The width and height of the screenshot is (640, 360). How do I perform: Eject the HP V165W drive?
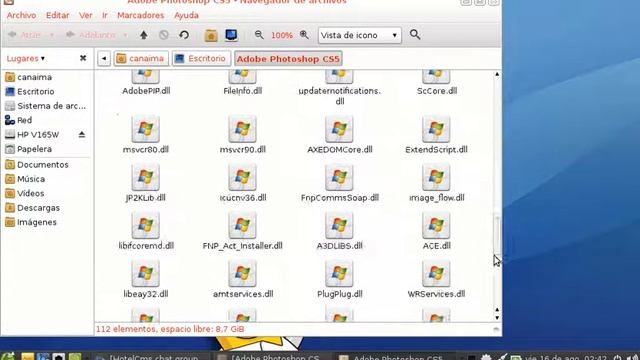[x=82, y=134]
